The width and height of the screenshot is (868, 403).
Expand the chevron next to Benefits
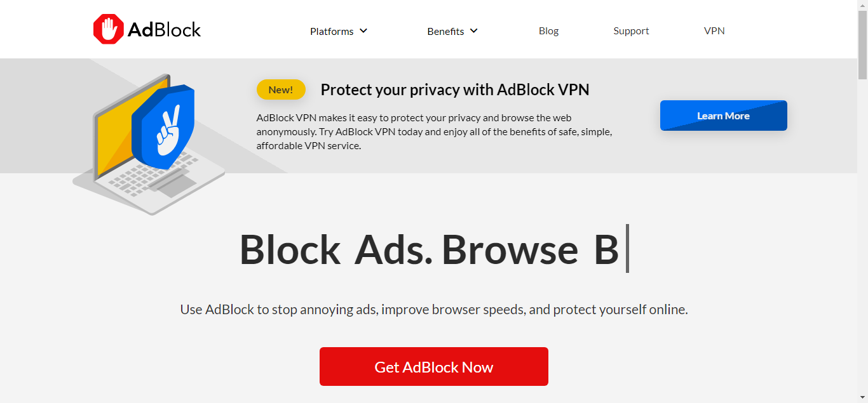pos(473,30)
